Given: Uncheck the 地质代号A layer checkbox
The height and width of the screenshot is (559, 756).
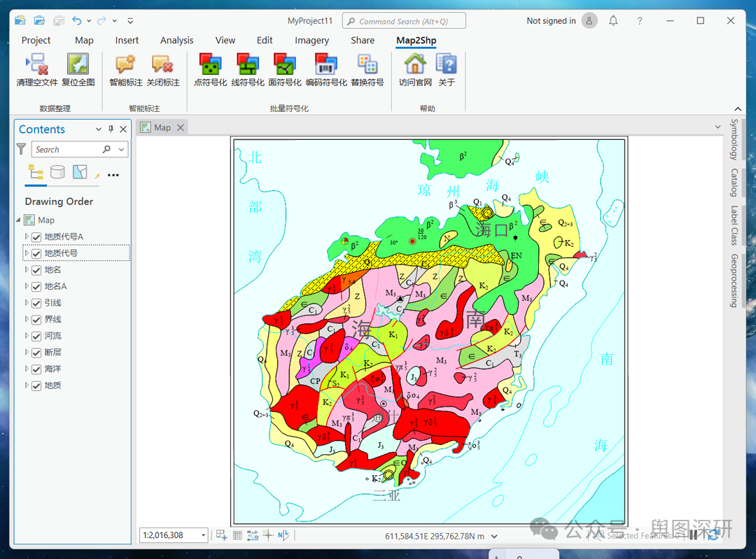Looking at the screenshot, I should (x=37, y=237).
